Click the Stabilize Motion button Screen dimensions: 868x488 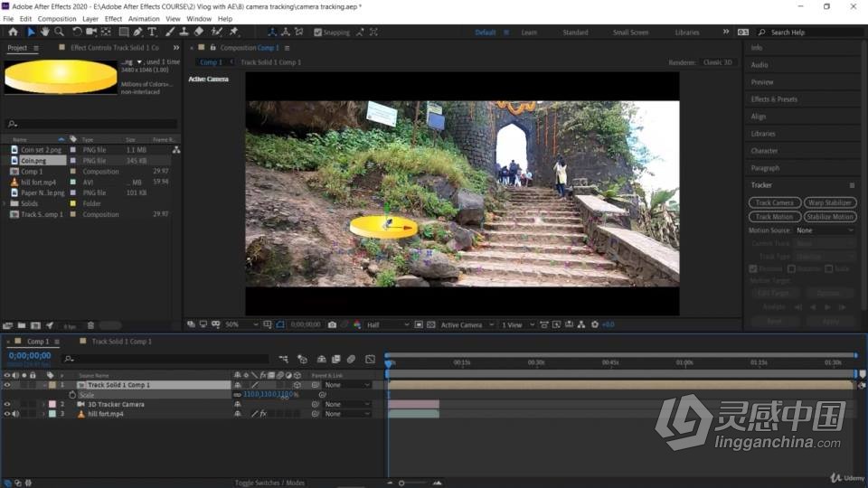[x=830, y=217]
